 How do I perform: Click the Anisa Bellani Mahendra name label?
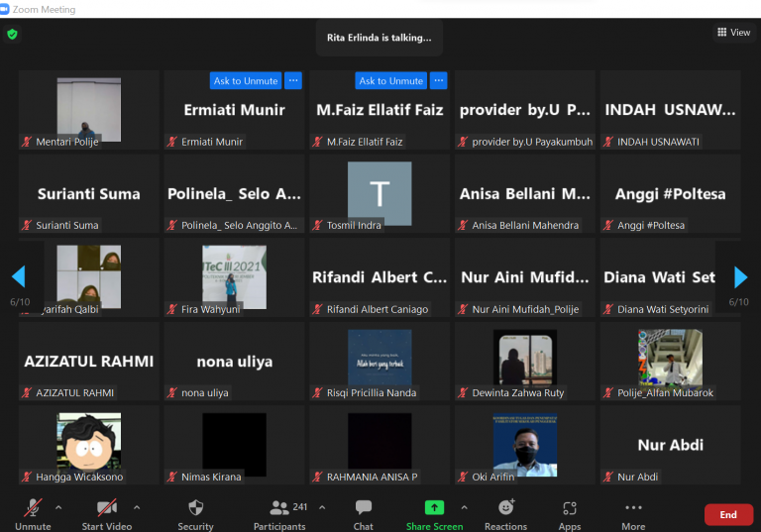(x=525, y=225)
